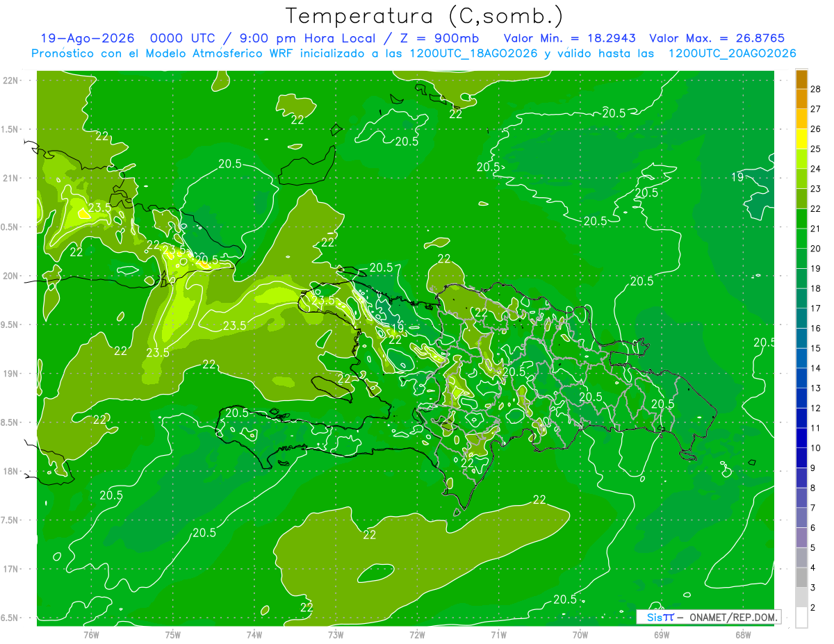This screenshot has height=644, width=834.
Task: Click the colorbar scale label '28'
Action: pyautogui.click(x=816, y=88)
